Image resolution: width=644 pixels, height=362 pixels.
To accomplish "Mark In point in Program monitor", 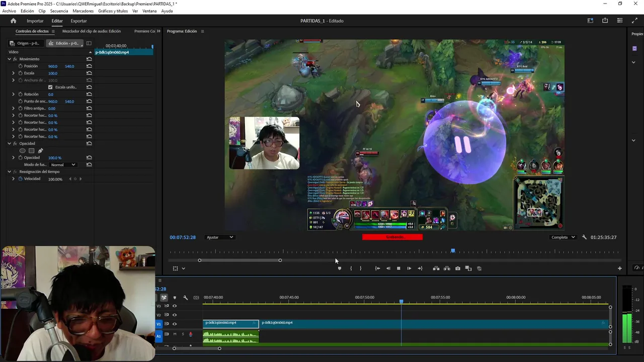I will [x=351, y=268].
